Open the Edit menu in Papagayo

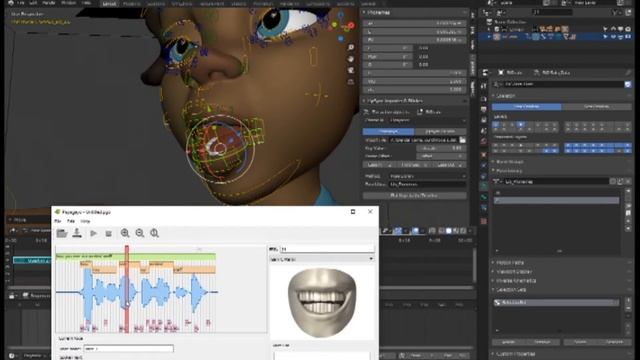point(71,221)
